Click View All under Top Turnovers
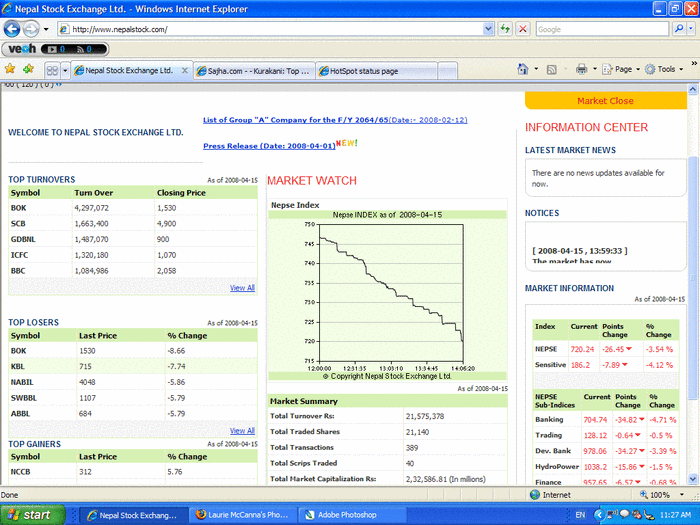 click(242, 288)
